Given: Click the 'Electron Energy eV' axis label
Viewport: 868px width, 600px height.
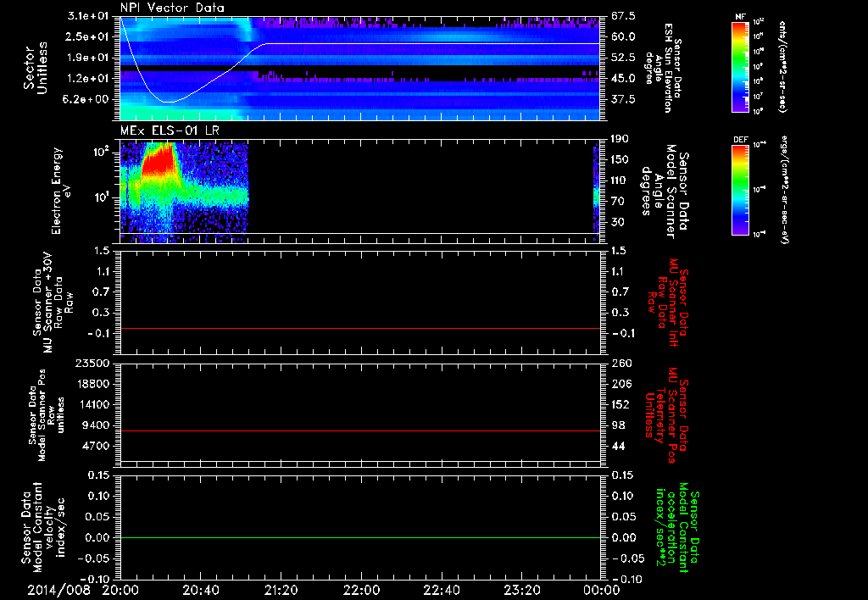Looking at the screenshot, I should coord(61,191).
